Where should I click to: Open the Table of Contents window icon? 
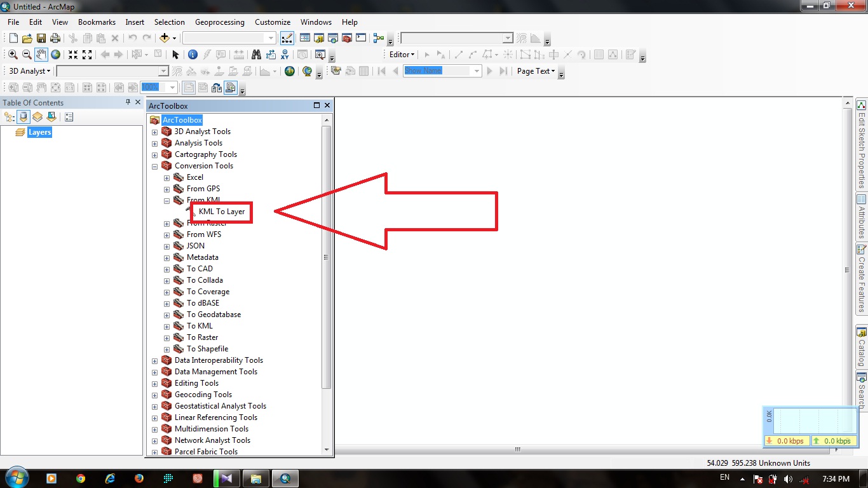tap(304, 38)
